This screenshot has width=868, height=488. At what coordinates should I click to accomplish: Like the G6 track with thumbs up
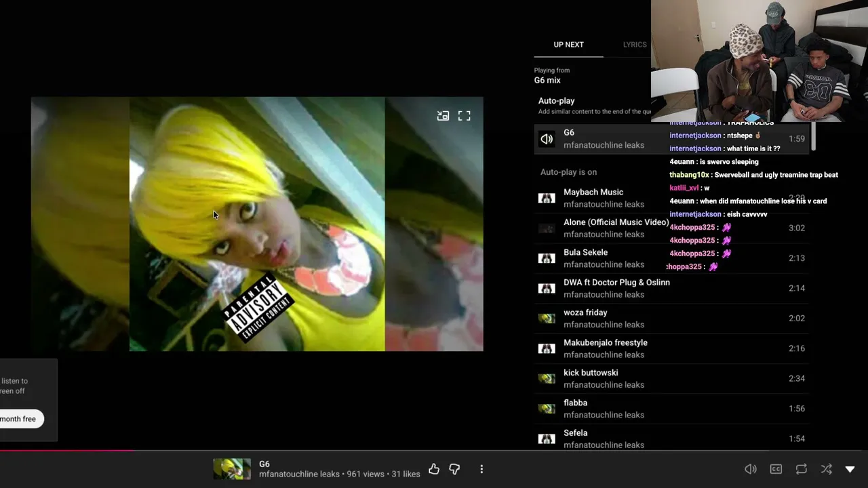[x=434, y=469]
